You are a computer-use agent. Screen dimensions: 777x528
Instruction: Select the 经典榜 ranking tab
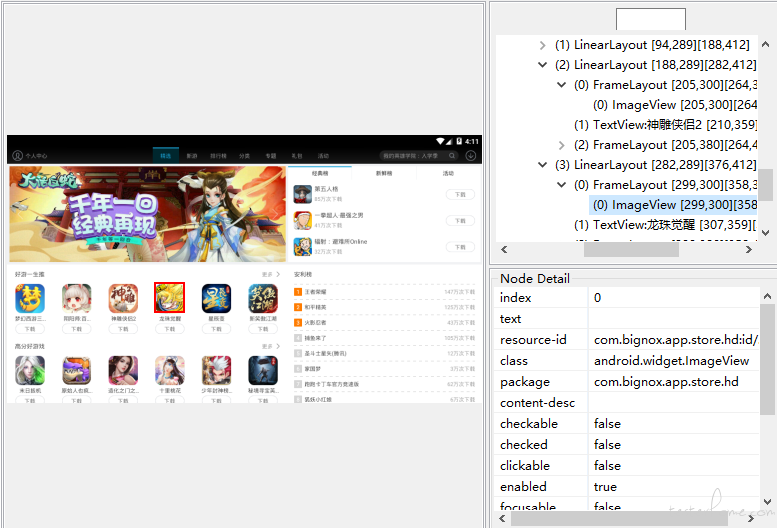(320, 173)
